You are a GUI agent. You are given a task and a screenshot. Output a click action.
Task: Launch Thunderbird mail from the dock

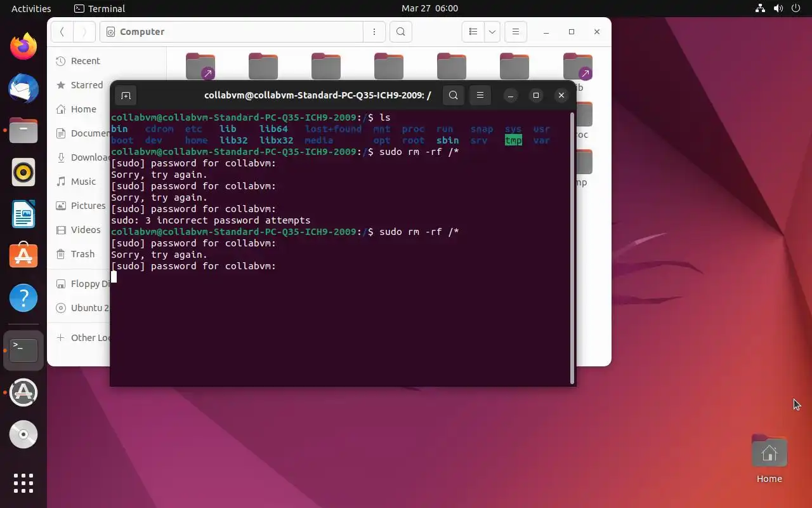(x=23, y=88)
